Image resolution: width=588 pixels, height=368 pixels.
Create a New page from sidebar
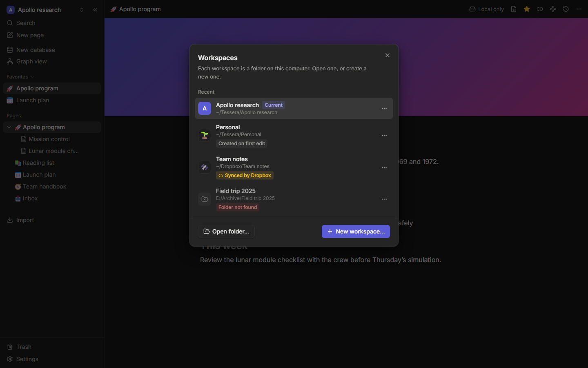pyautogui.click(x=52, y=35)
